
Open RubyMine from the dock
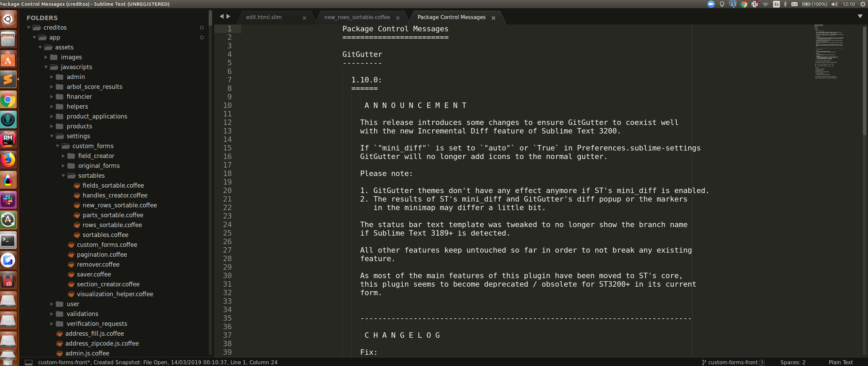click(8, 140)
